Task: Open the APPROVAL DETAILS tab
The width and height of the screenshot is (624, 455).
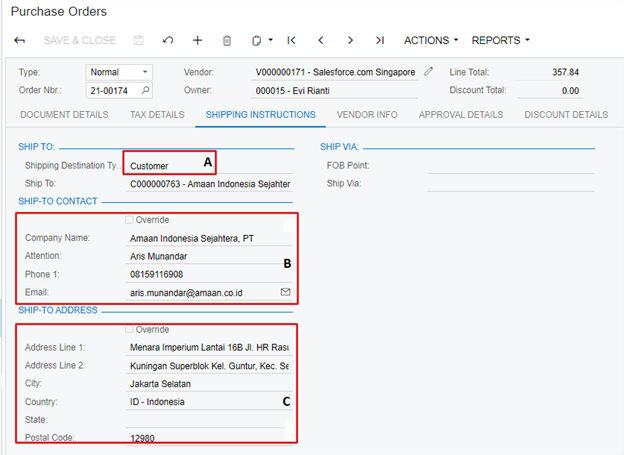Action: (461, 115)
